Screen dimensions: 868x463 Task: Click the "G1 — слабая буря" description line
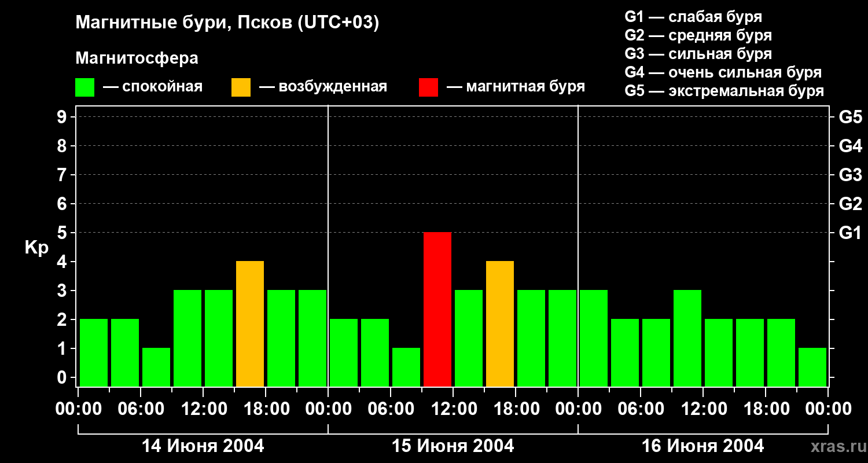pyautogui.click(x=693, y=17)
